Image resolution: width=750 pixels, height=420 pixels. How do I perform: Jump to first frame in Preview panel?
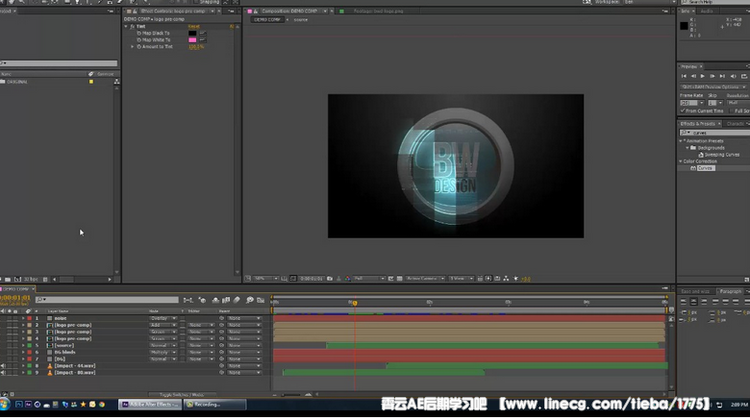point(684,76)
